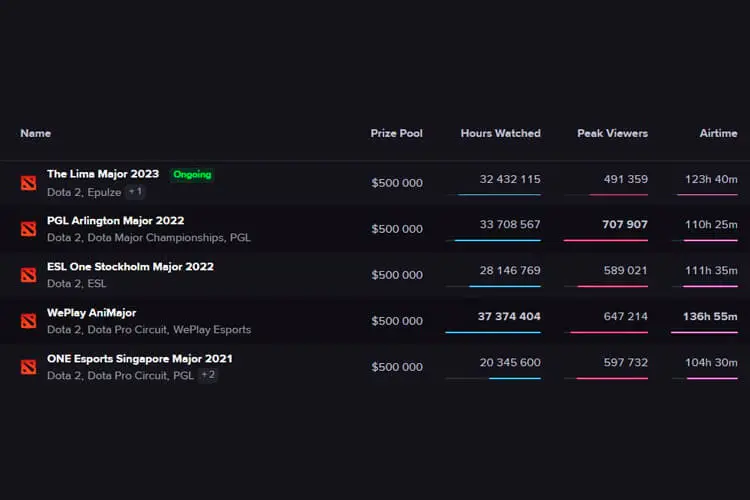
Task: Open The Lima Major 2023 tournament
Action: tap(103, 174)
